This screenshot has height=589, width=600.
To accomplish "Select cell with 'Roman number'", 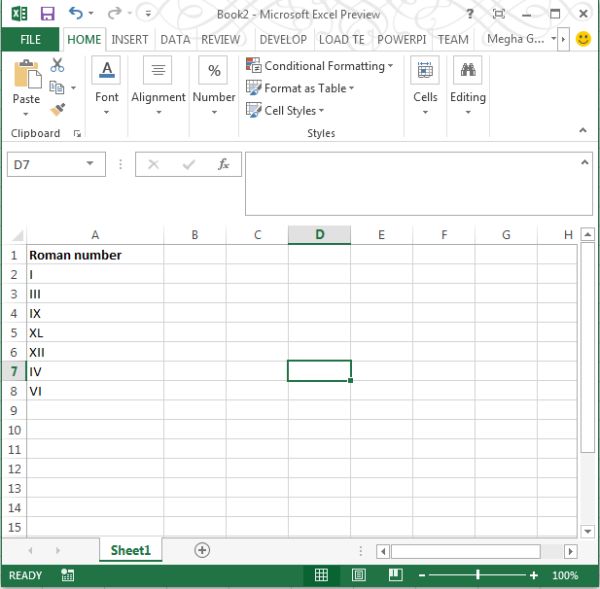I will point(95,255).
